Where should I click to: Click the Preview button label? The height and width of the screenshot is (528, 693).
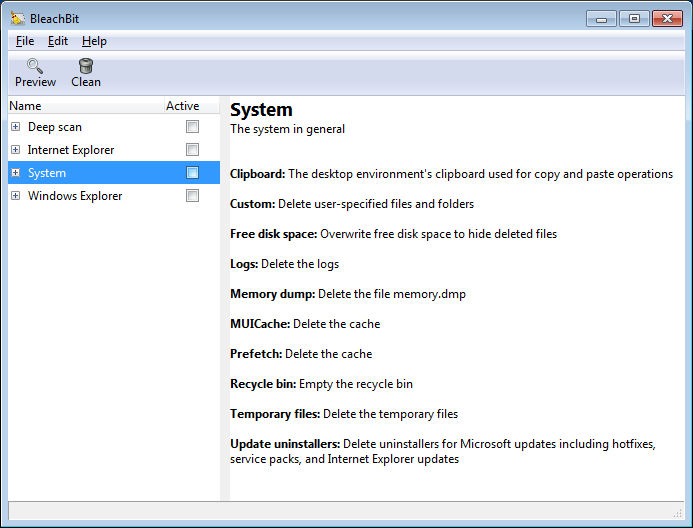[x=35, y=82]
